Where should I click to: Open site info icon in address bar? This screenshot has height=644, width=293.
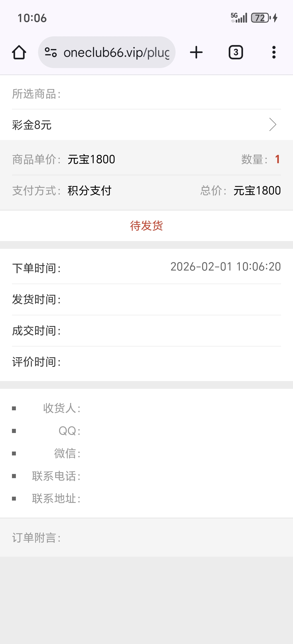pos(51,52)
